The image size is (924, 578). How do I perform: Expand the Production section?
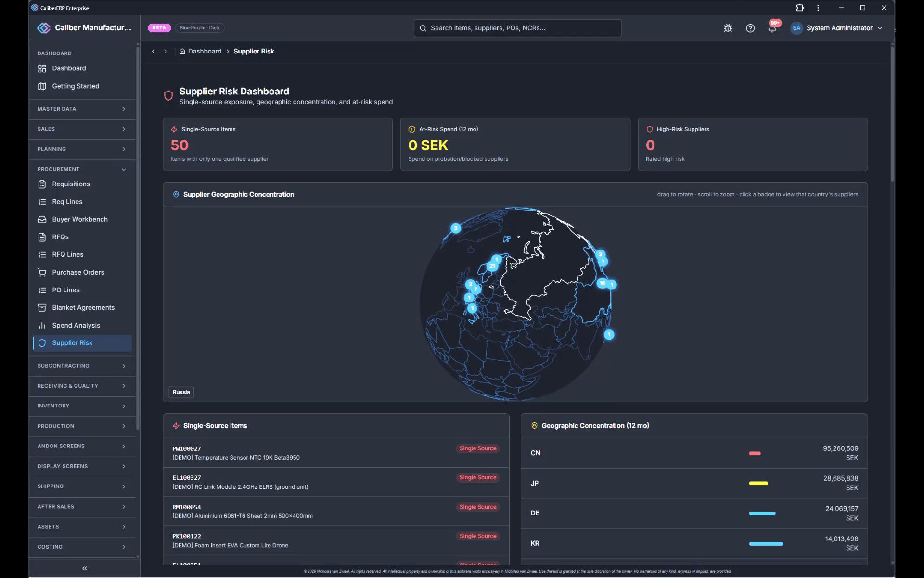(82, 426)
